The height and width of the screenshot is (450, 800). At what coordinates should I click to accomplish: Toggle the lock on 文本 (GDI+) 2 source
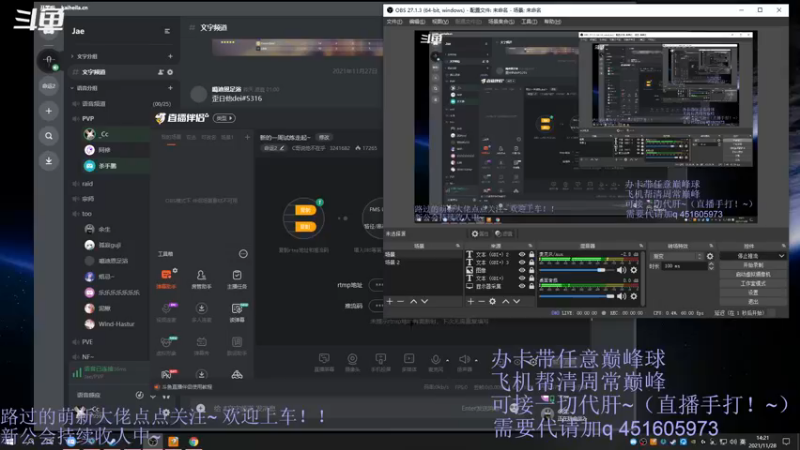tap(532, 254)
